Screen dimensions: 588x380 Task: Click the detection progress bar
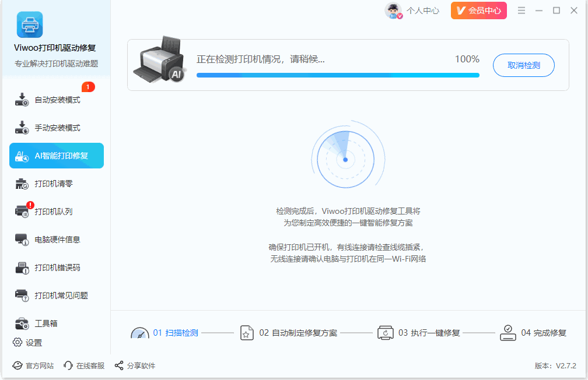pyautogui.click(x=338, y=75)
